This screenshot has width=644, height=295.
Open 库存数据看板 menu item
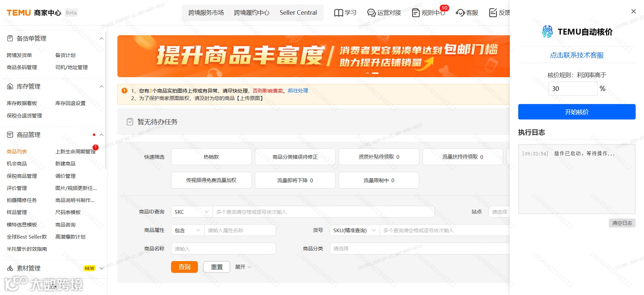coord(22,103)
